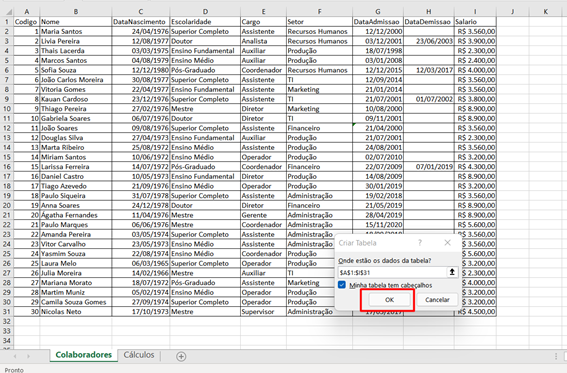Select row 16 header
The height and width of the screenshot is (373, 567).
click(7, 167)
